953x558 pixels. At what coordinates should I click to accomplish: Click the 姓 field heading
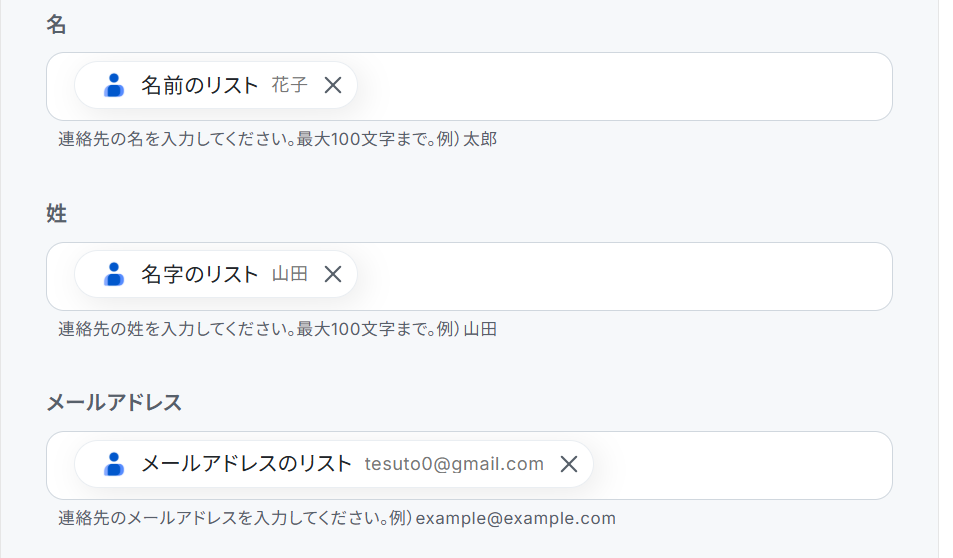[x=56, y=213]
